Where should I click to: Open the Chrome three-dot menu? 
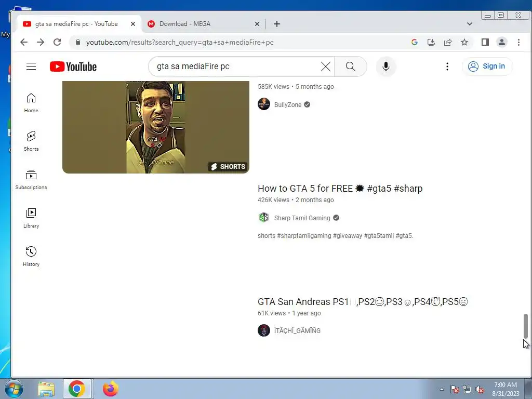518,42
